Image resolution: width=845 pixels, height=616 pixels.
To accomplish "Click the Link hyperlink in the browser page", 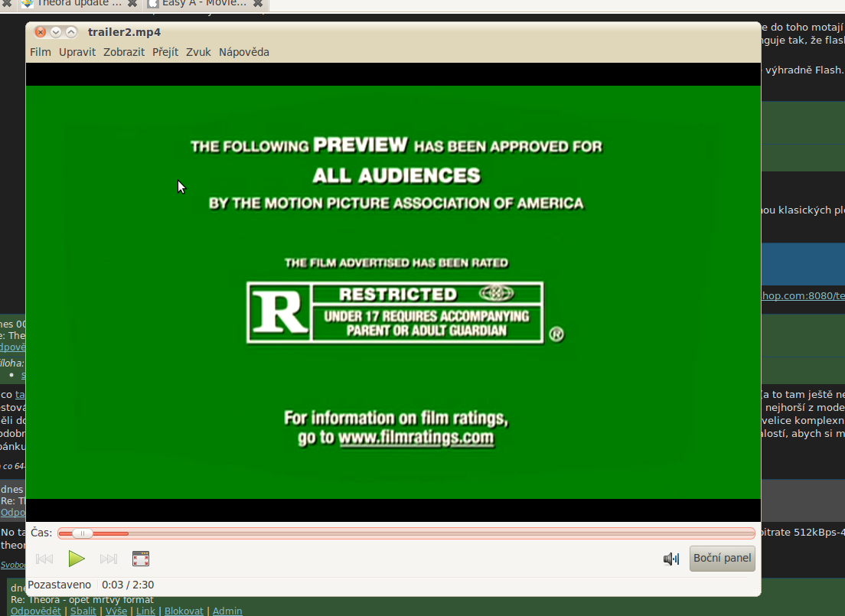I will tap(145, 611).
